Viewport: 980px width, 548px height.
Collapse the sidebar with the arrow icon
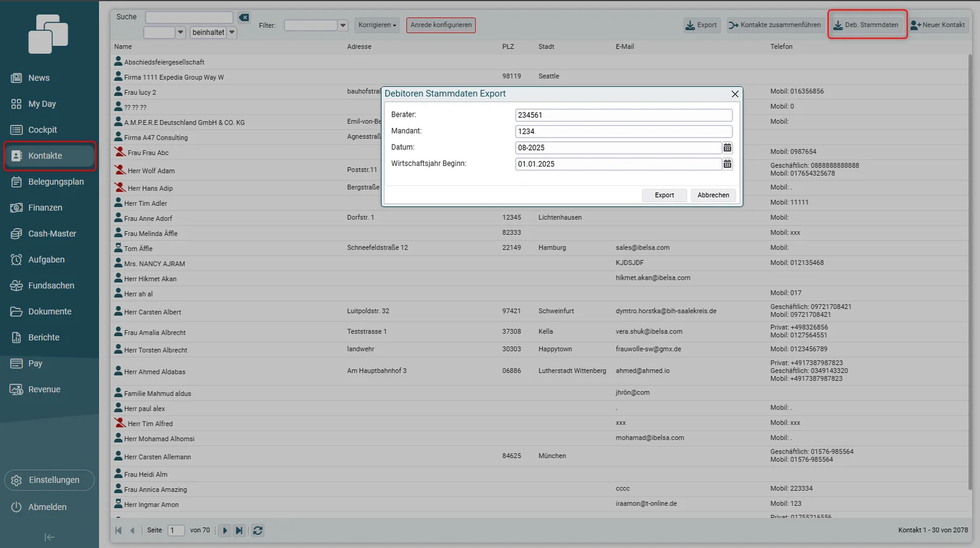(x=50, y=538)
